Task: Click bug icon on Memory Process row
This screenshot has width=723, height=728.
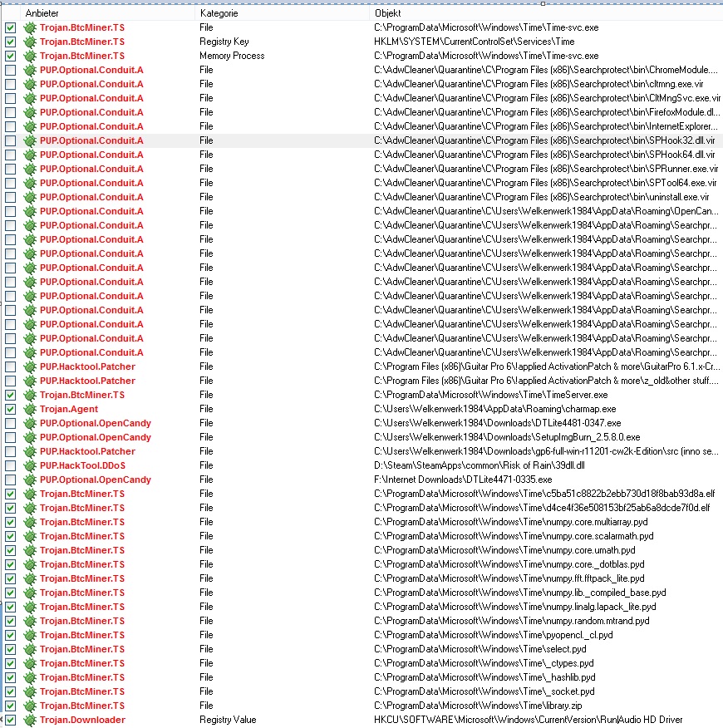Action: (30, 57)
